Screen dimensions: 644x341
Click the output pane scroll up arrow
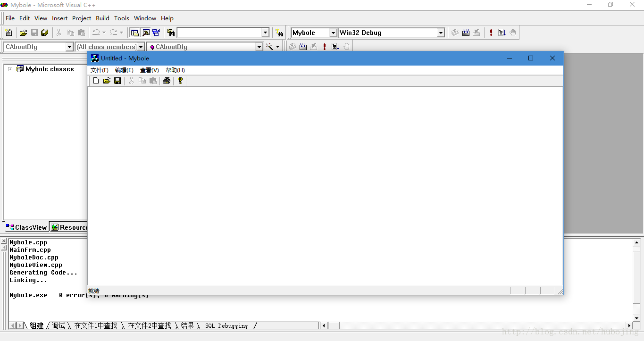click(x=636, y=242)
